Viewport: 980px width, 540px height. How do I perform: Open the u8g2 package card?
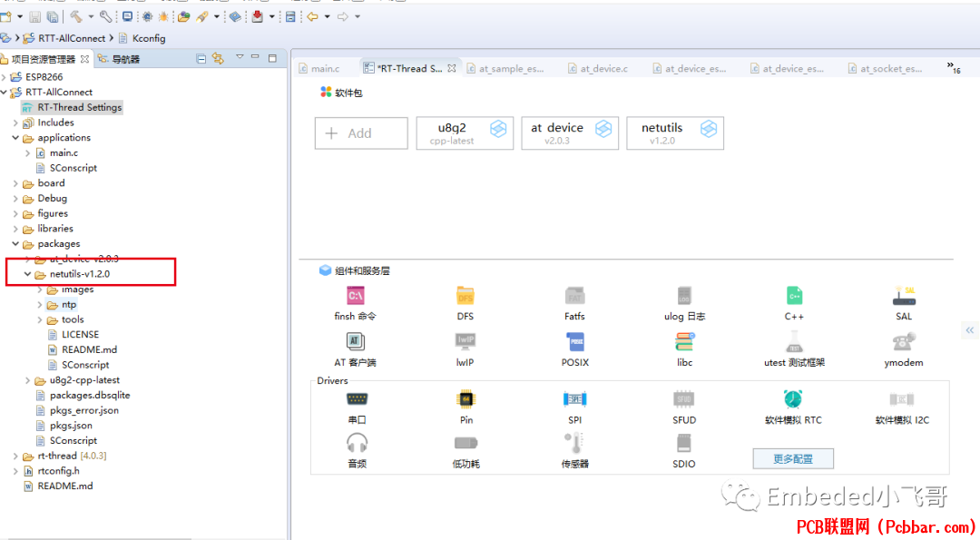(465, 133)
